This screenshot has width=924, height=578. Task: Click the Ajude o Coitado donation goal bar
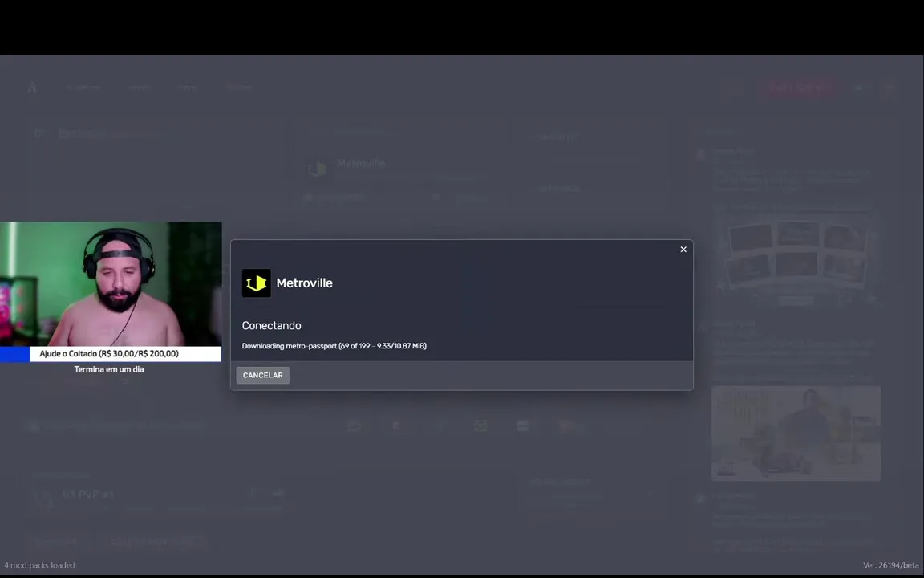[x=111, y=354]
